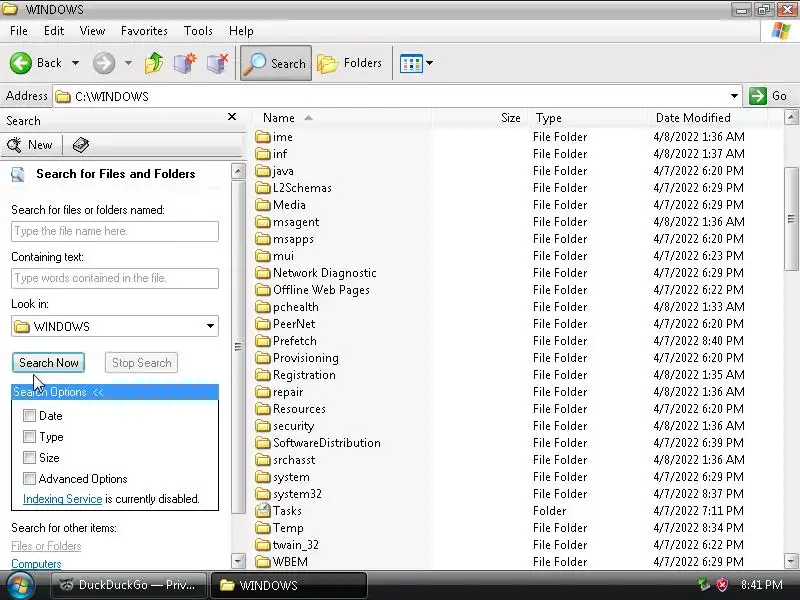Select the java folder icon
Viewport: 800px width, 600px height.
(263, 171)
